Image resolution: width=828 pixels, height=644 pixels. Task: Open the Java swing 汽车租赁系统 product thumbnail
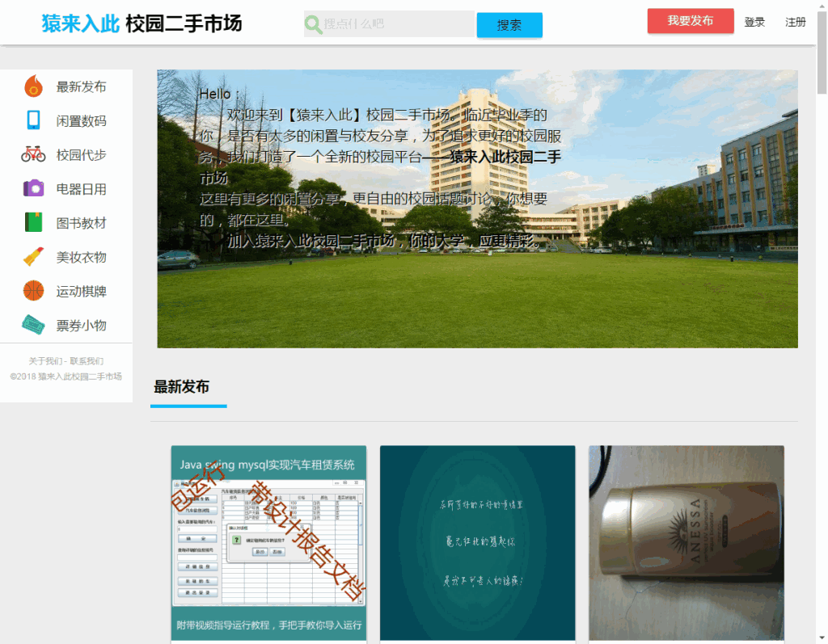pos(268,541)
